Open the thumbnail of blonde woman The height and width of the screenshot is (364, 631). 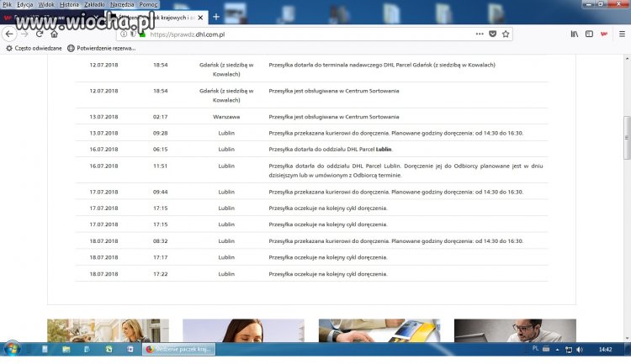[x=108, y=330]
